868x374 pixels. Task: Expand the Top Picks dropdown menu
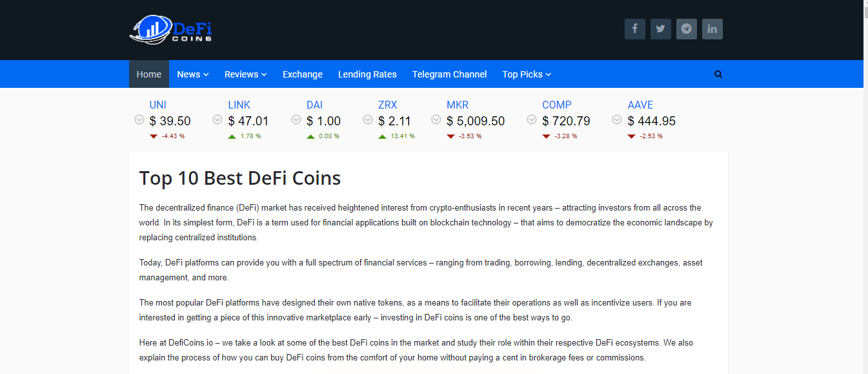527,74
